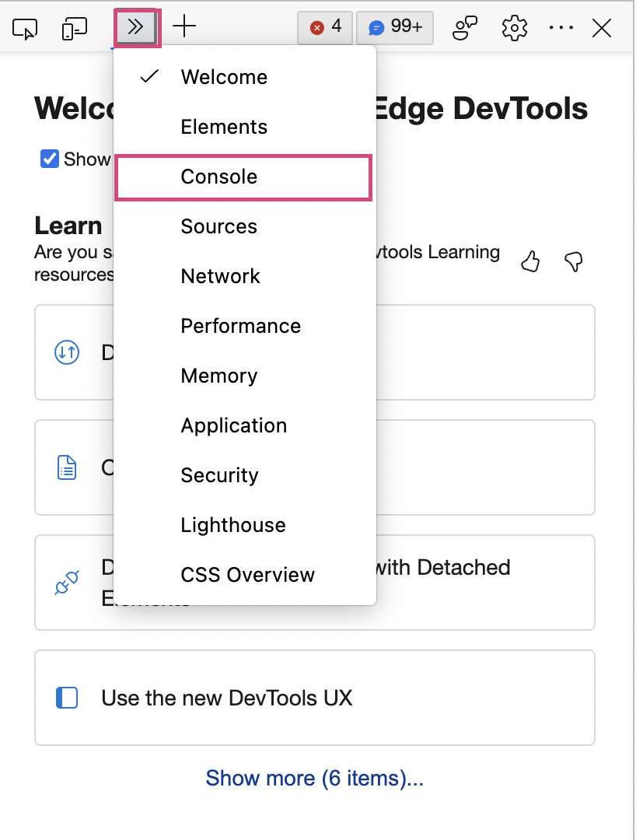Viewport: 636px width, 840px height.
Task: Choose Security from the tools menu
Action: coord(245,476)
